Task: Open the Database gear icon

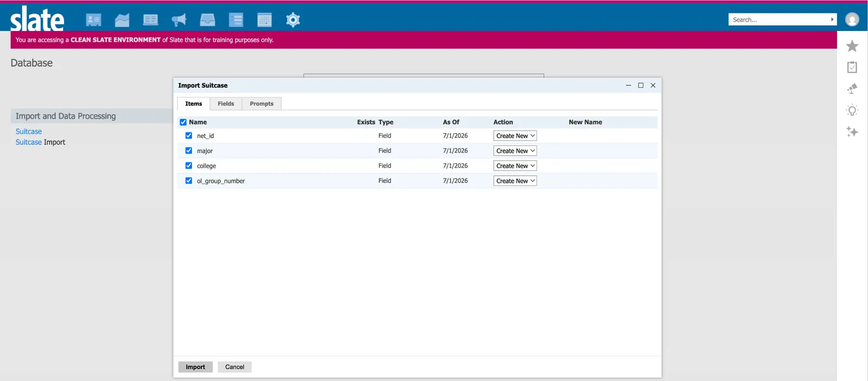Action: [293, 20]
